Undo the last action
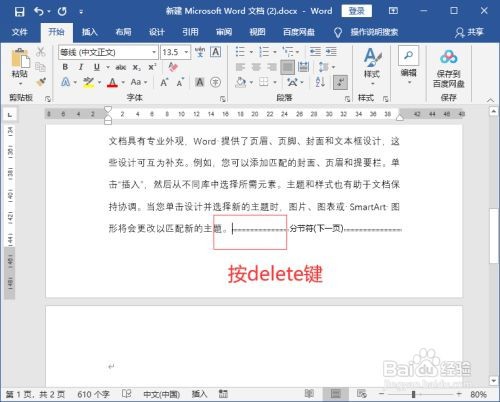The height and width of the screenshot is (402, 500). pos(39,12)
